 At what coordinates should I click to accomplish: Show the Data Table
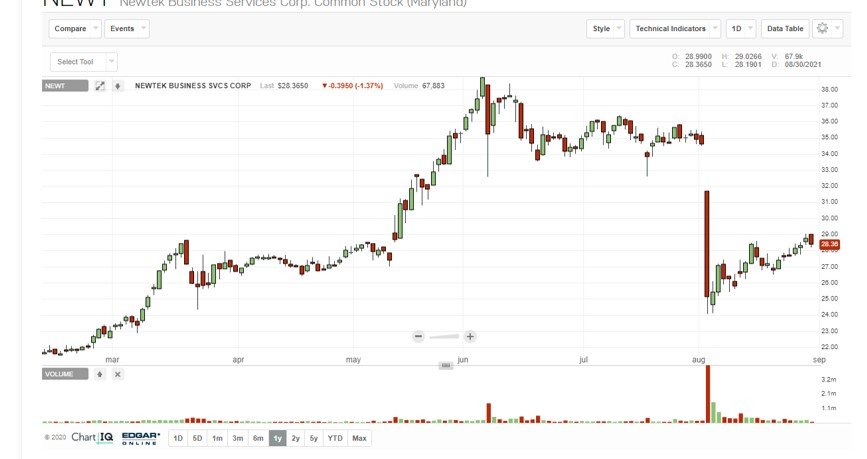pos(785,29)
